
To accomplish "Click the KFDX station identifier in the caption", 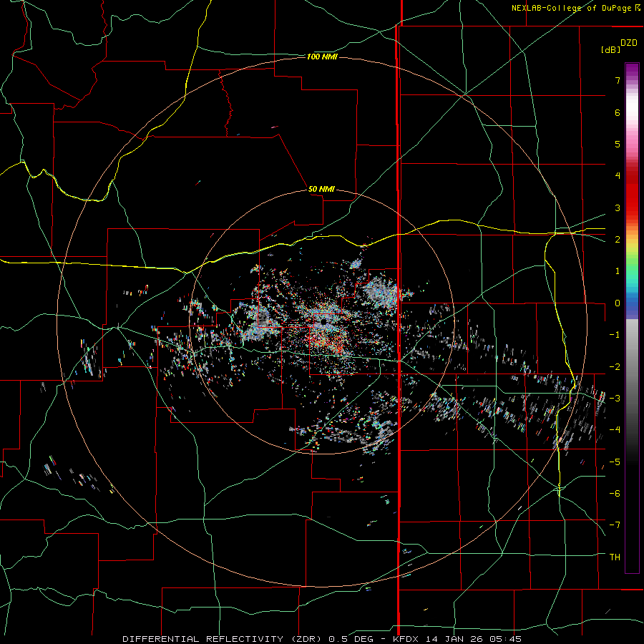I will tap(406, 639).
